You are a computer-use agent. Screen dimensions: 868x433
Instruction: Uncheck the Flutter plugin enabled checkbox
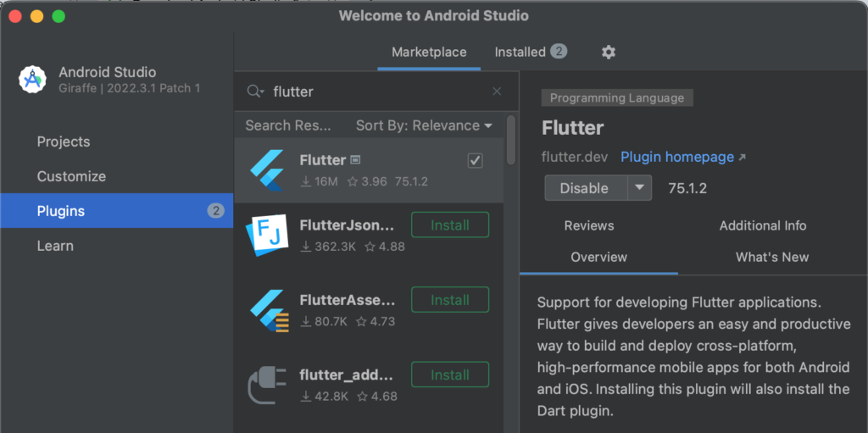(x=475, y=161)
